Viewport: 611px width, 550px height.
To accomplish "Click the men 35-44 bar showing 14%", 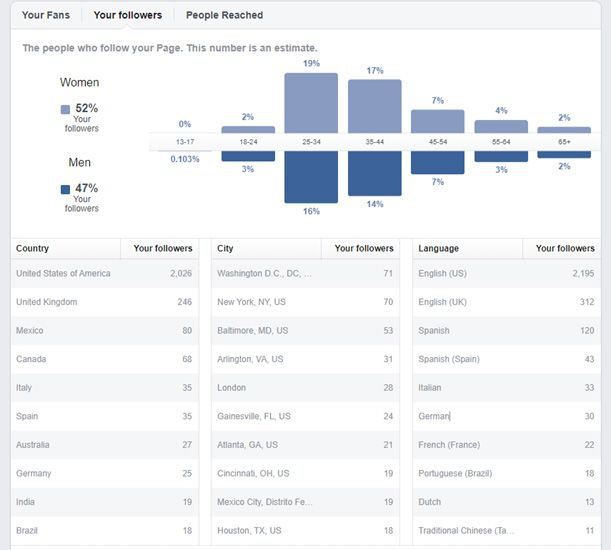I will 374,173.
